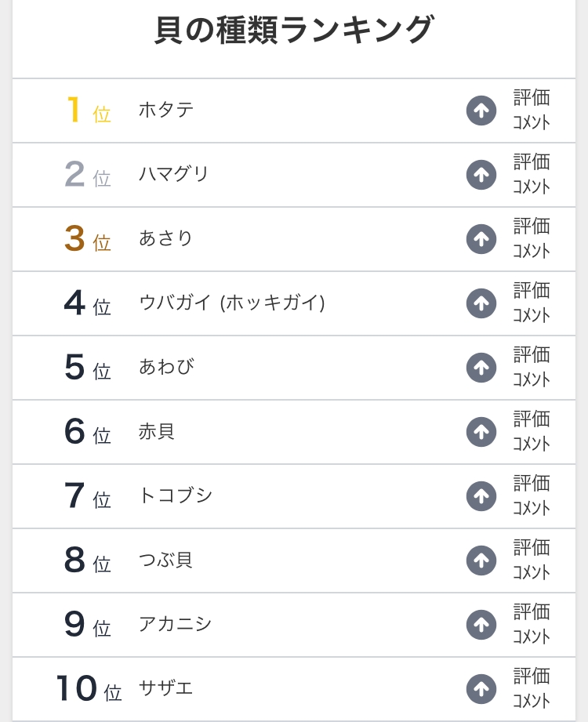Tap the upvote arrow for あわび

point(481,368)
